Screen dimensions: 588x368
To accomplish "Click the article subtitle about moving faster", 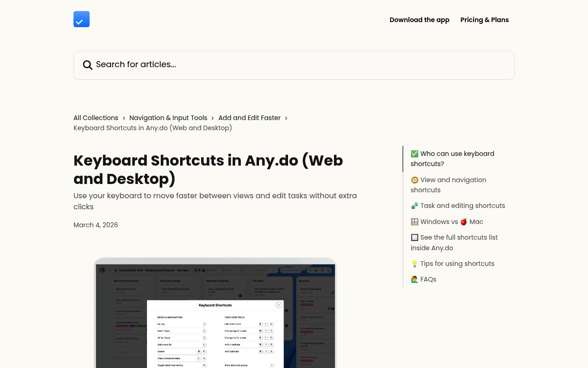I will pos(215,201).
